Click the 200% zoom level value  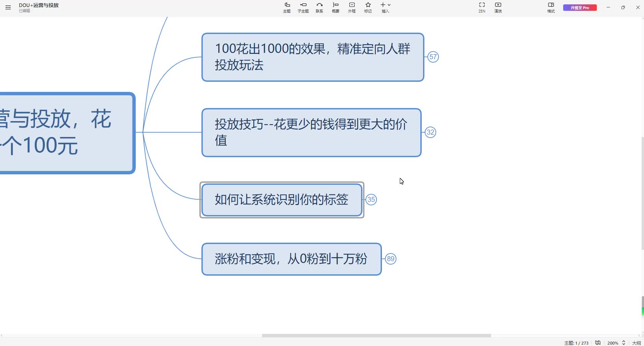[x=613, y=343]
